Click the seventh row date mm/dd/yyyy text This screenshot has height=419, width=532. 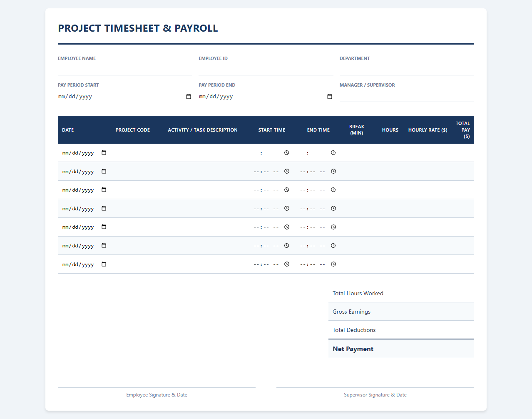click(78, 264)
